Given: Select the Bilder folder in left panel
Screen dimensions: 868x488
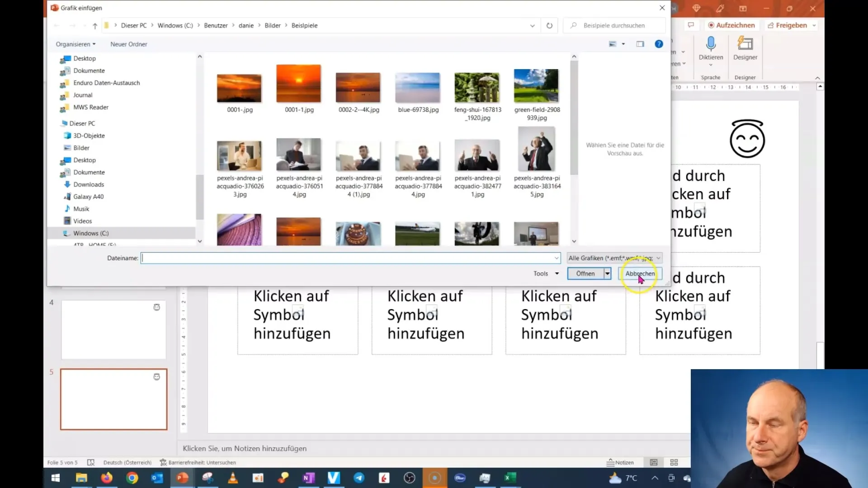Looking at the screenshot, I should (x=82, y=147).
